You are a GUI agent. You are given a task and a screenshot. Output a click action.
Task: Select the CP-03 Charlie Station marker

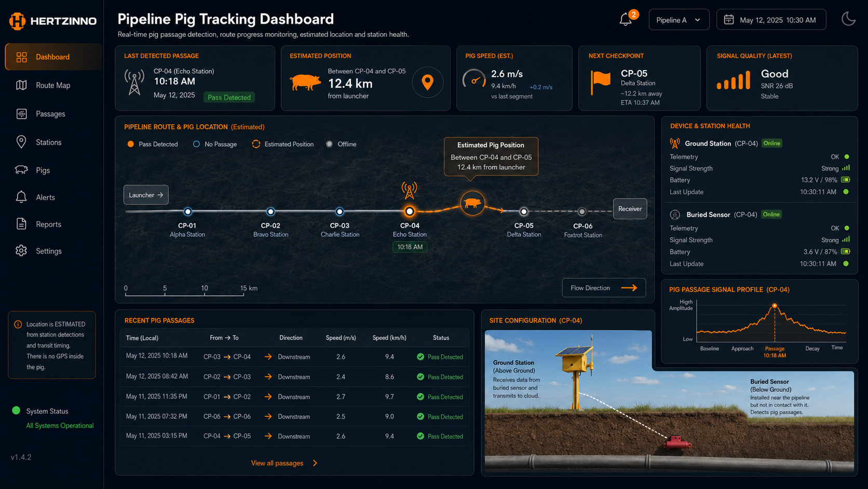[340, 212]
